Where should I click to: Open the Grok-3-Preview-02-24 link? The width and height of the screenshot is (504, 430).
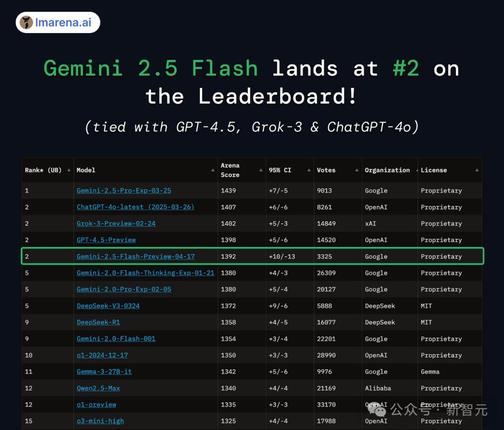(x=116, y=223)
